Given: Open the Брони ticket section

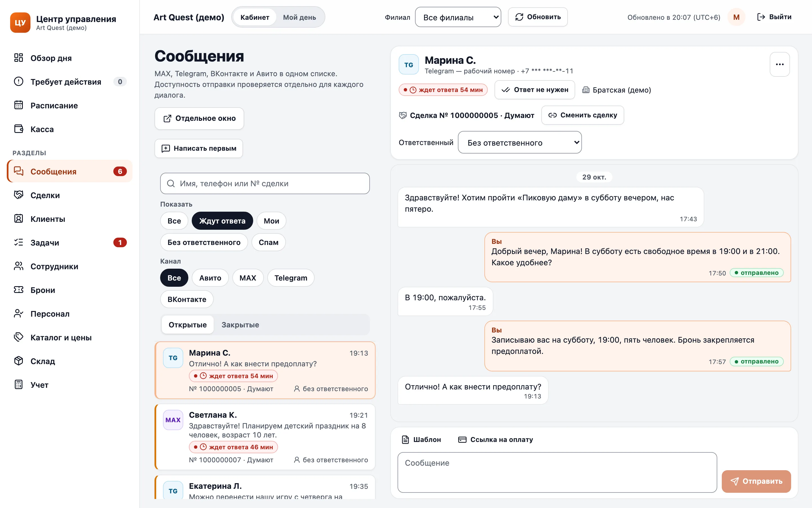Looking at the screenshot, I should 69,290.
